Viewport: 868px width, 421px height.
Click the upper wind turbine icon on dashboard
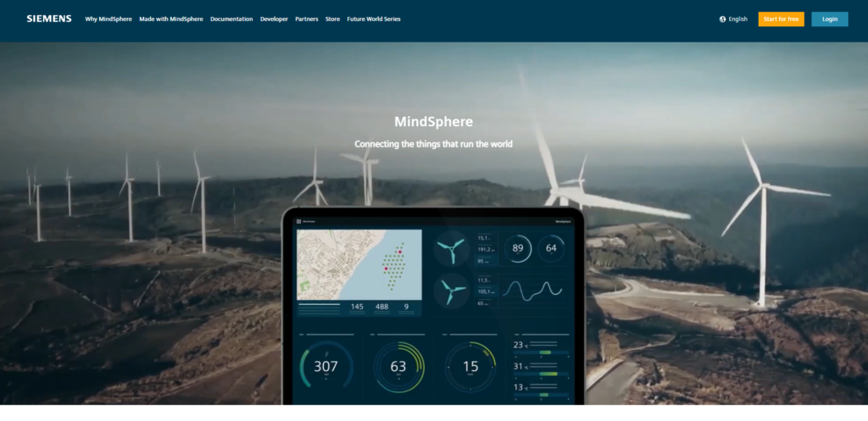[450, 249]
